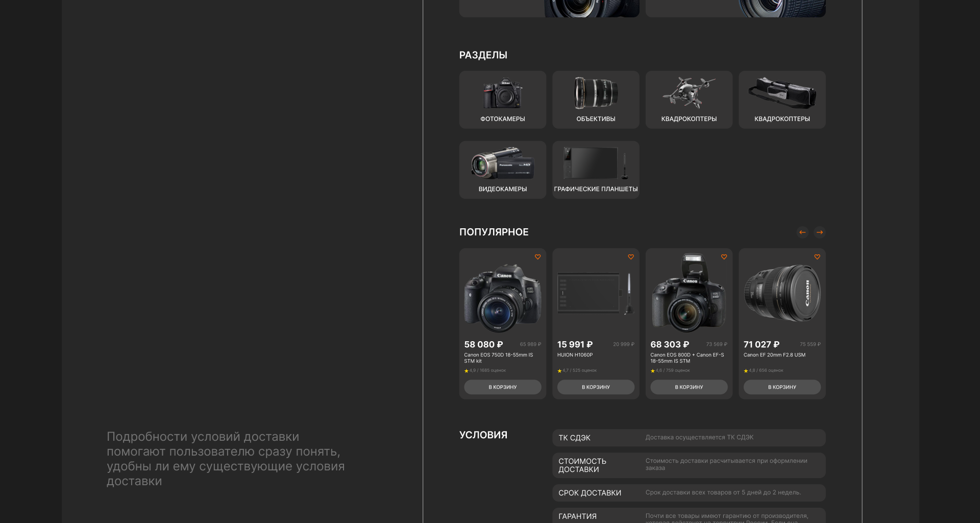Open the Фотокамеры category tile
Viewport: 980px width, 523px height.
tap(502, 100)
